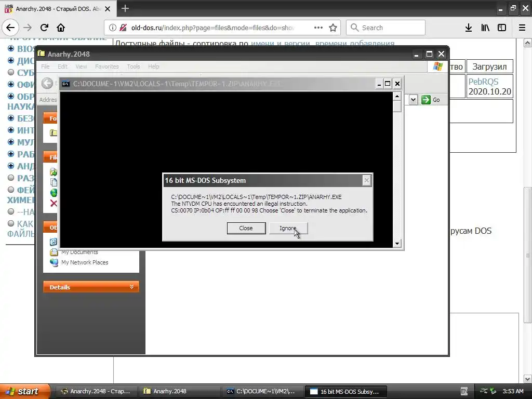
Task: Click the publish-to-web globe icon in Explorer sidebar
Action: pos(54,193)
